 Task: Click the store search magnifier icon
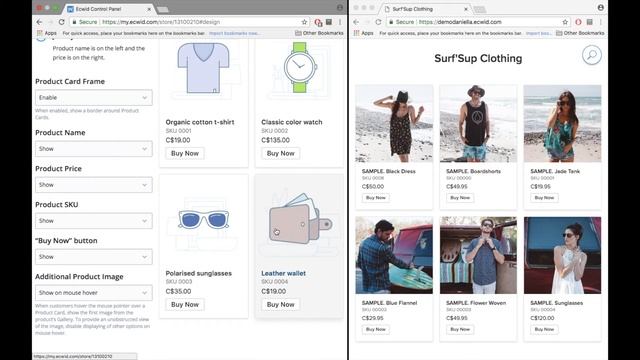pyautogui.click(x=591, y=55)
